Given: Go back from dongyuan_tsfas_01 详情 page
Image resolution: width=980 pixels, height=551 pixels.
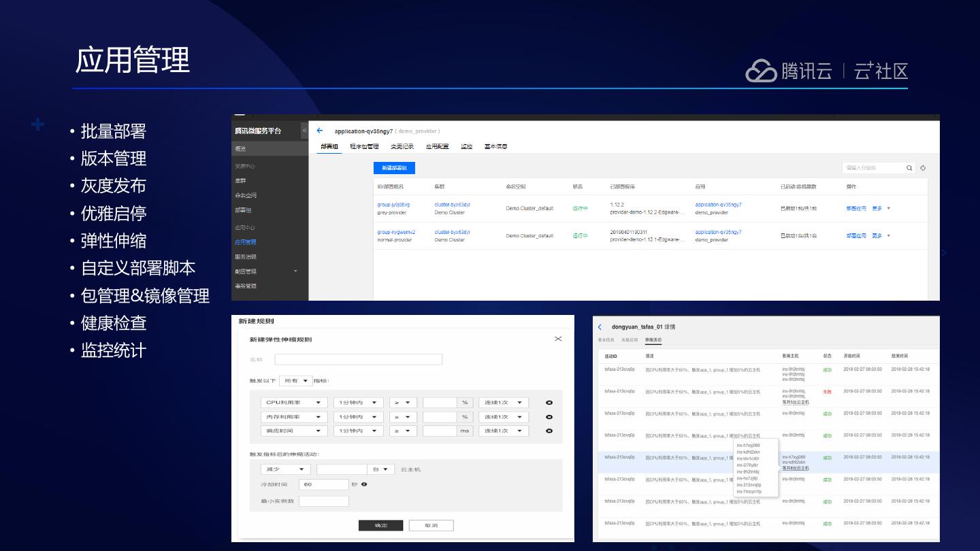Looking at the screenshot, I should click(600, 327).
